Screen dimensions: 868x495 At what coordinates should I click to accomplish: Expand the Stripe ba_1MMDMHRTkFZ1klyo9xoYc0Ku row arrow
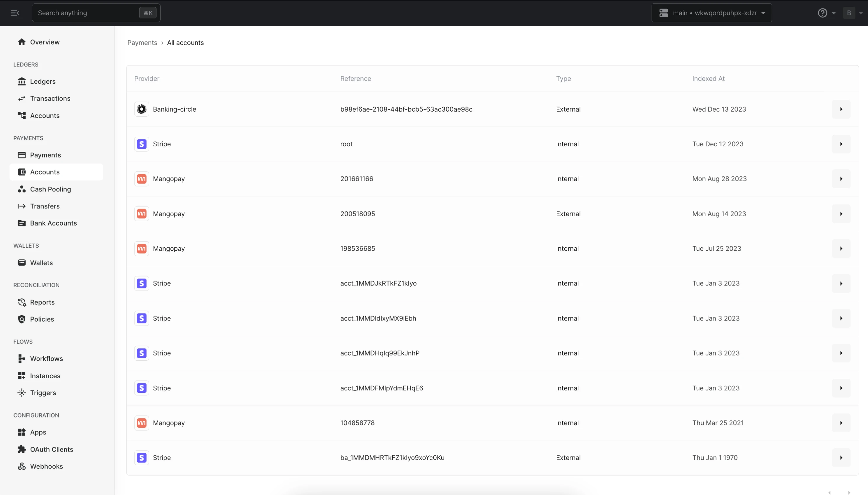pyautogui.click(x=841, y=458)
